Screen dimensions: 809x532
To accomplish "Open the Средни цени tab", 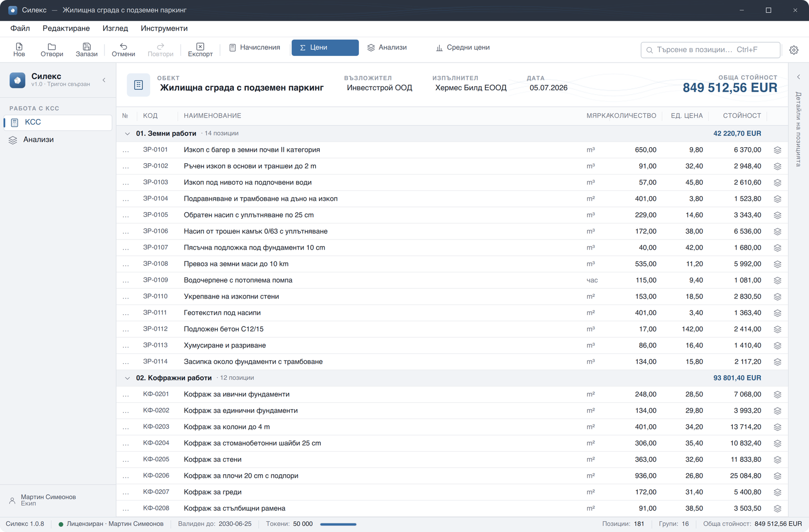I will pyautogui.click(x=463, y=48).
